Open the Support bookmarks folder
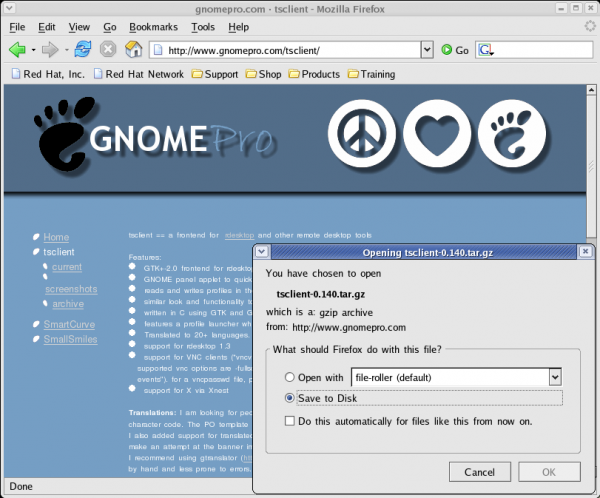The width and height of the screenshot is (600, 498). (215, 74)
